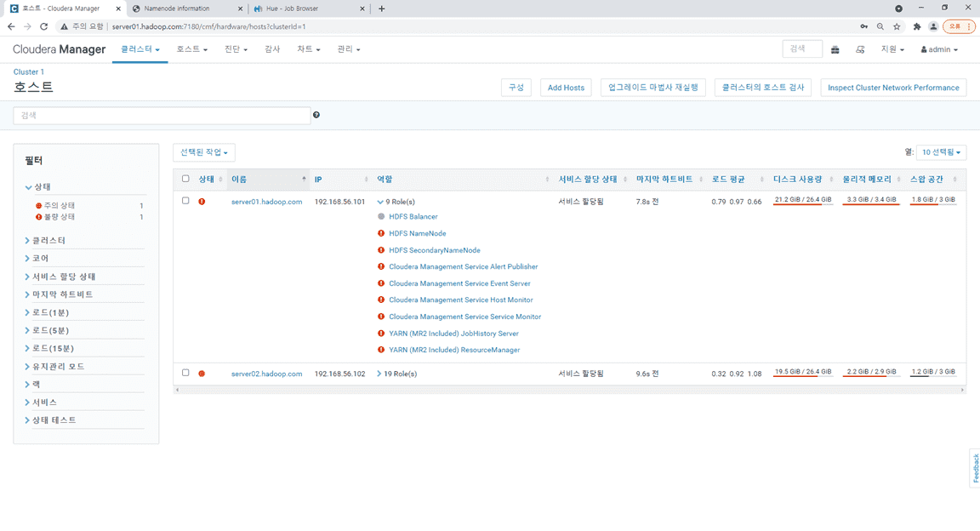Screen dimensions: 980x531
Task: Open the running commands icon in the header
Action: point(860,49)
